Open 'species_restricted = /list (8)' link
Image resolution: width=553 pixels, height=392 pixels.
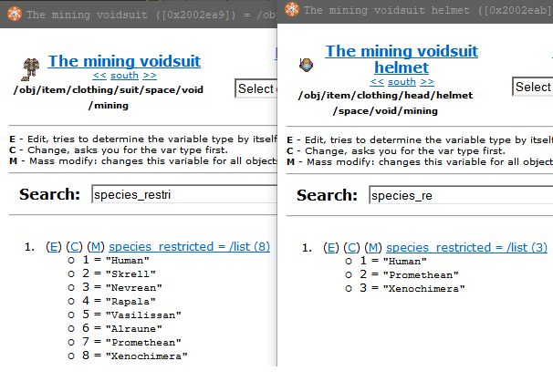tap(190, 246)
